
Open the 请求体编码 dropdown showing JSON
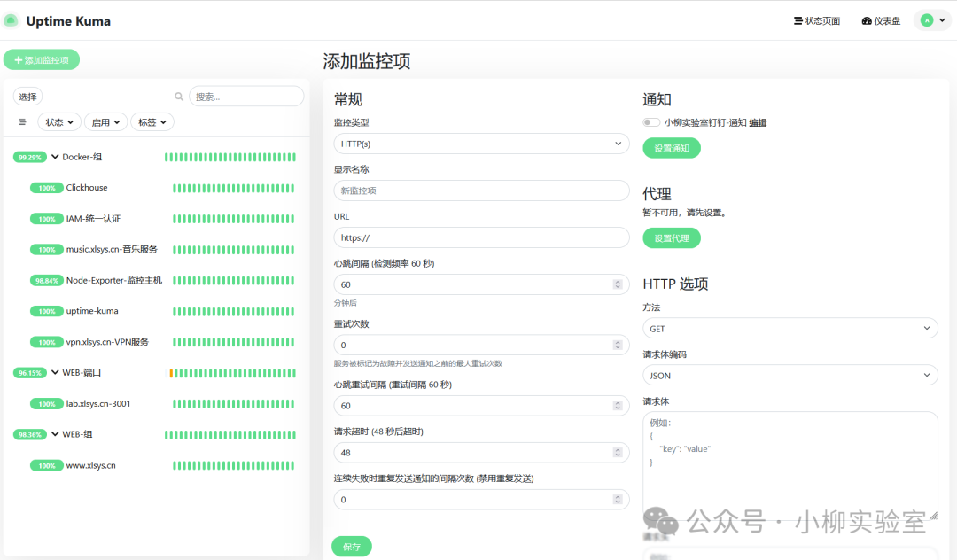tap(790, 375)
